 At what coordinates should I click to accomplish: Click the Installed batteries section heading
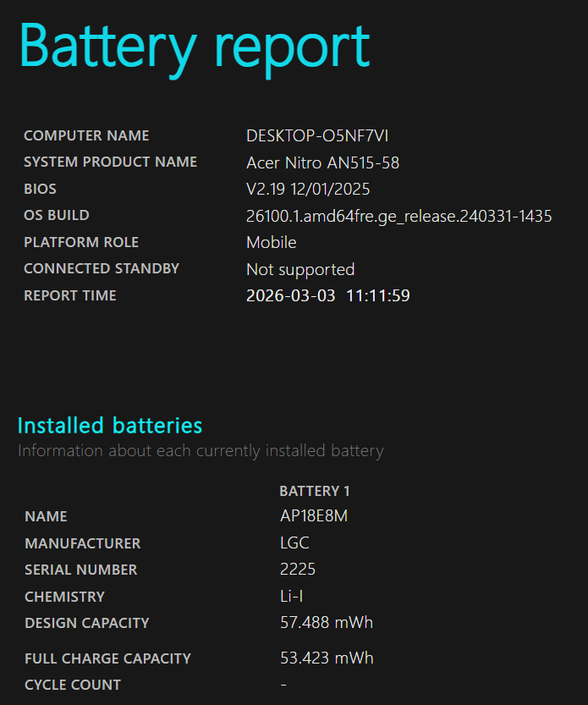pyautogui.click(x=110, y=425)
